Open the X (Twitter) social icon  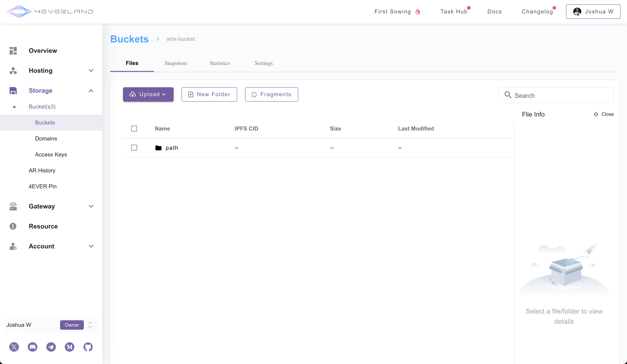[x=14, y=347]
